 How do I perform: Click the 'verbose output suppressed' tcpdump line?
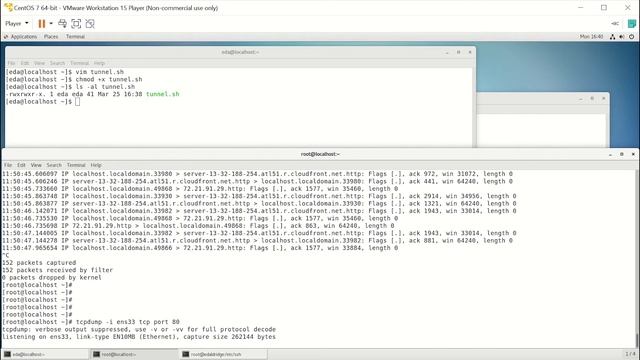point(139,329)
